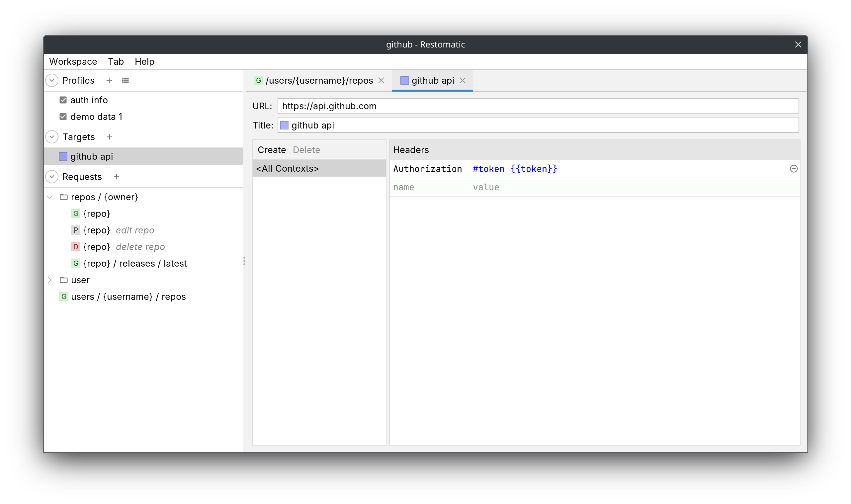851x504 pixels.
Task: Open the {repo} GET request
Action: coord(97,213)
